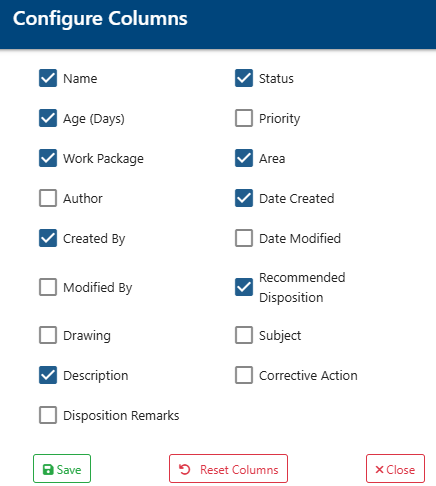Image resolution: width=436 pixels, height=486 pixels.
Task: Check the Drawing column checkbox
Action: point(48,335)
